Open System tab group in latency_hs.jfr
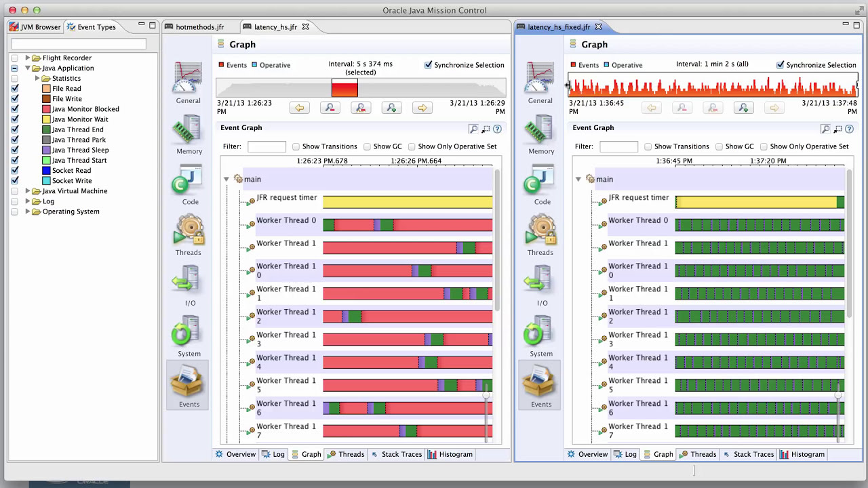 click(x=188, y=335)
